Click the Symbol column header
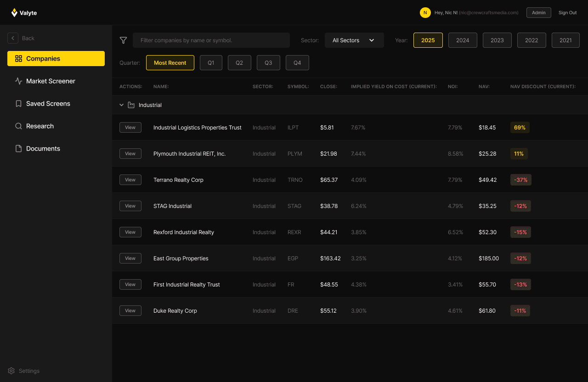The width and height of the screenshot is (588, 382). coord(298,87)
